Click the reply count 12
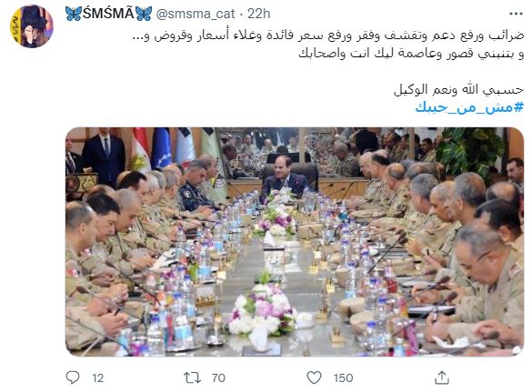The image size is (532, 392). click(x=97, y=377)
